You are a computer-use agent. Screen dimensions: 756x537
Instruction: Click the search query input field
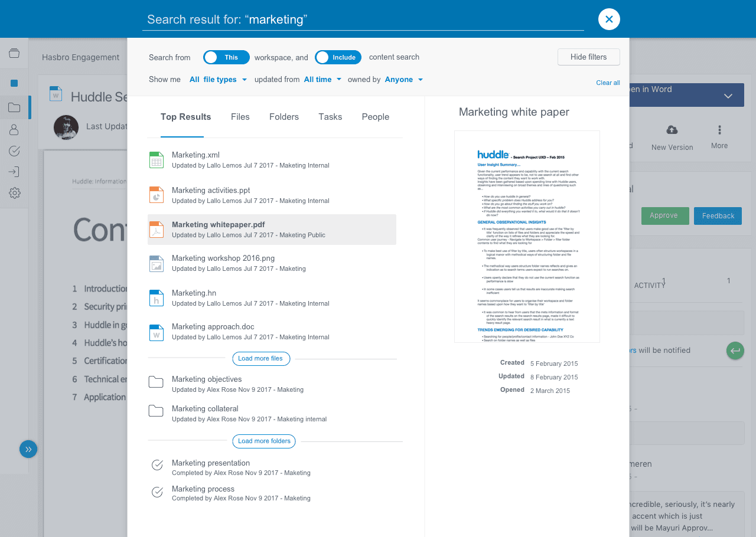coord(363,19)
